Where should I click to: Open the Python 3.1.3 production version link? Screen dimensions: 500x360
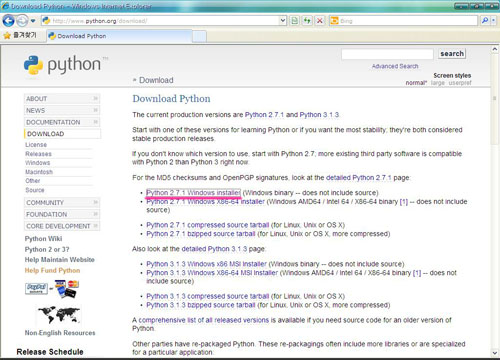319,115
